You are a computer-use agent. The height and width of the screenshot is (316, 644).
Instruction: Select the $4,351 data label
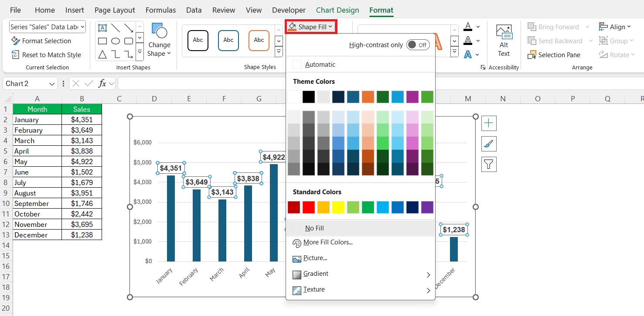pyautogui.click(x=171, y=168)
